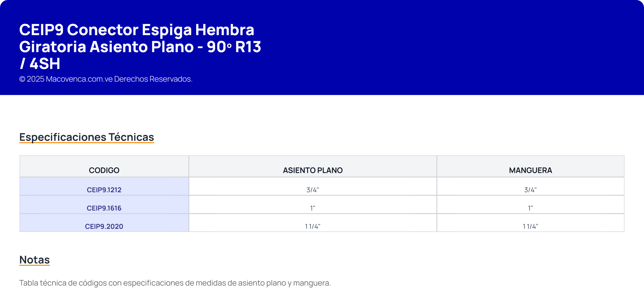Click Asiento Plano value for CEIP9.2020
644x304 pixels.
312,226
